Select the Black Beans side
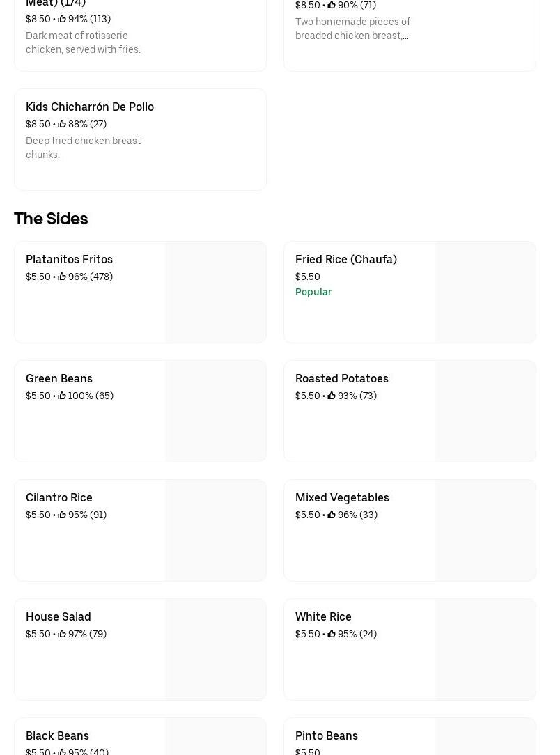This screenshot has height=755, width=560. 57,735
